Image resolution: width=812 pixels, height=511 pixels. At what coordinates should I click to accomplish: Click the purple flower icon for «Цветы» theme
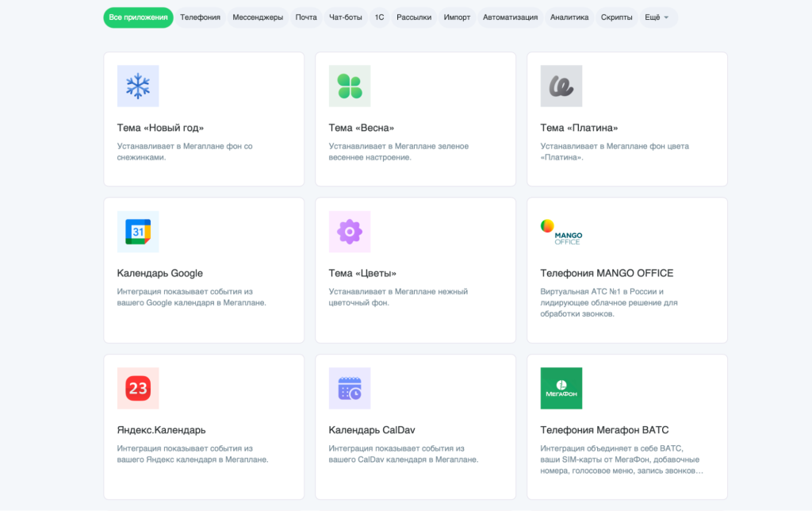350,231
